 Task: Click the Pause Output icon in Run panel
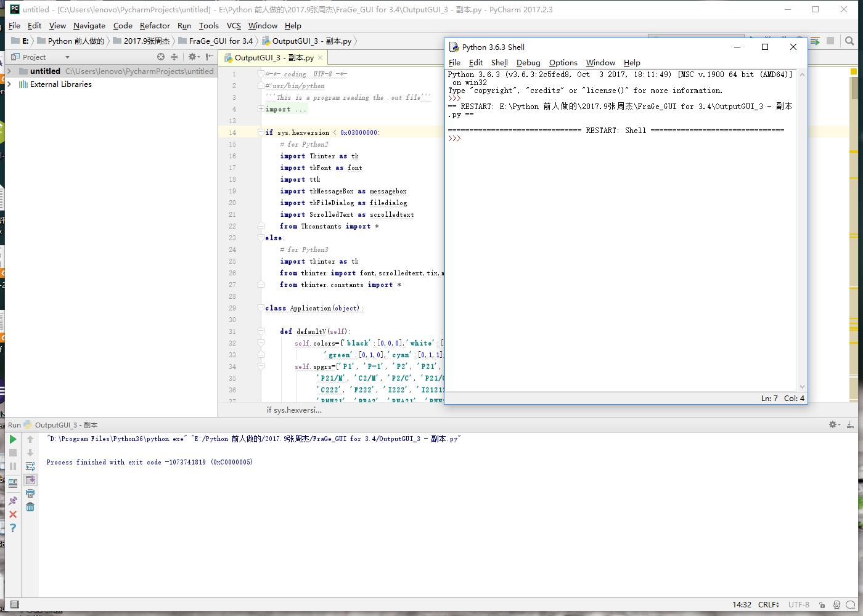(x=12, y=466)
